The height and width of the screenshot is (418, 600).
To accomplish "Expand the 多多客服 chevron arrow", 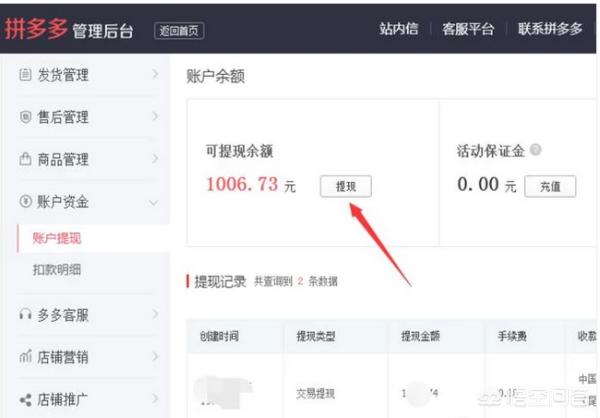I will 155,315.
